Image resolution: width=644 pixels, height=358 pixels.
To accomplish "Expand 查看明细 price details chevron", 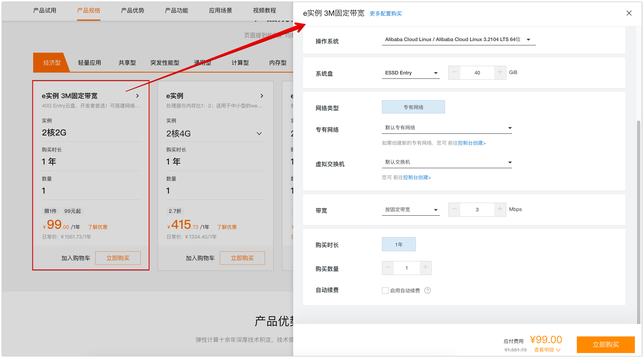I will (x=558, y=350).
